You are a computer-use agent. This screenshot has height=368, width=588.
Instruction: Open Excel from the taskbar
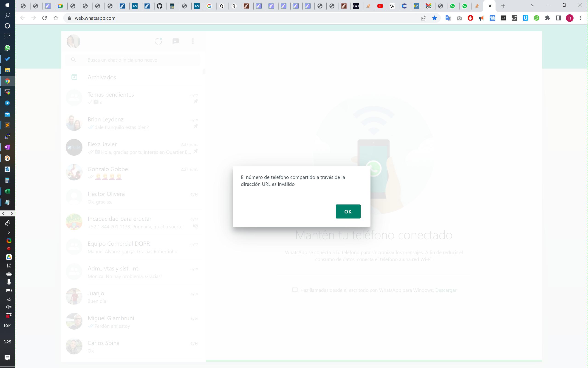pos(7,191)
